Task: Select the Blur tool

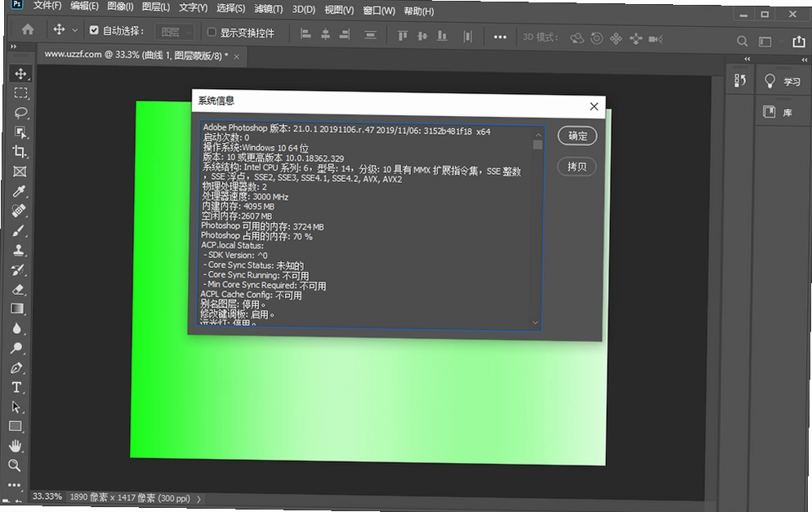Action: pyautogui.click(x=17, y=328)
